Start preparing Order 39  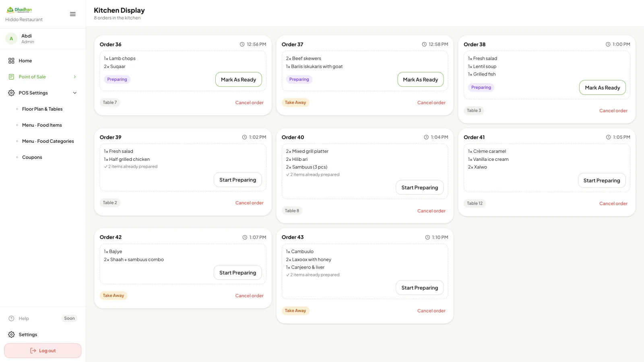238,180
